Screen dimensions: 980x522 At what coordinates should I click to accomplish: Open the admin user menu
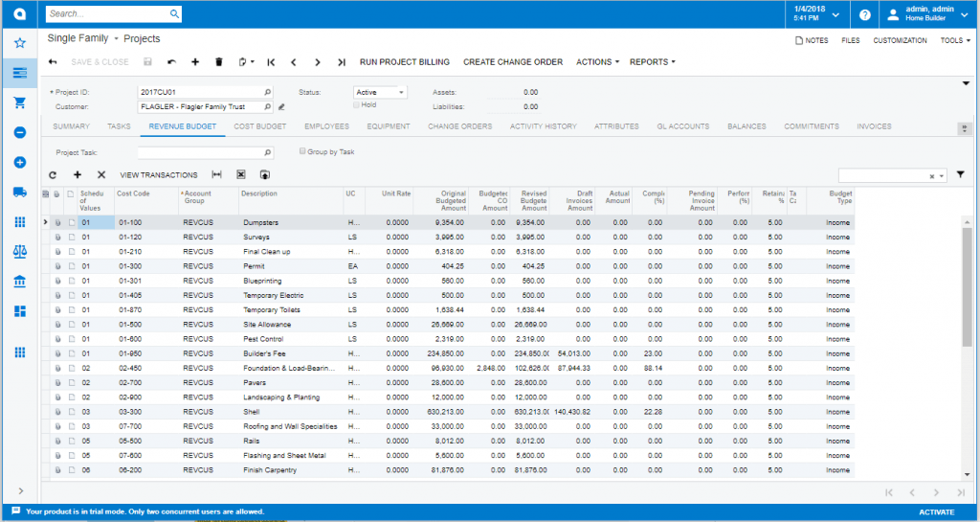(928, 13)
